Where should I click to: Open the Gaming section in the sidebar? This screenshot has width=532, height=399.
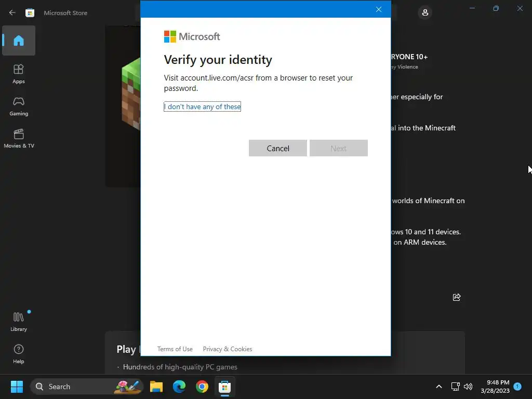pos(19,106)
